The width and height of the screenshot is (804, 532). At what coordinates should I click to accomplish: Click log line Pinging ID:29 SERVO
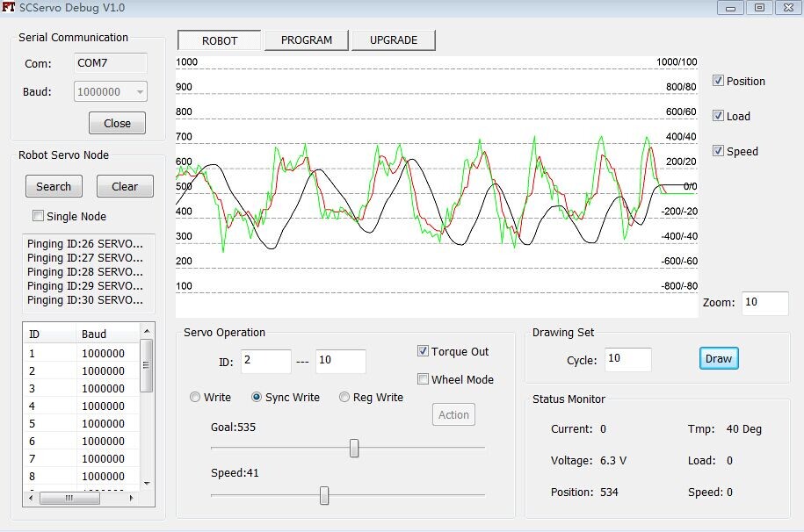(x=85, y=285)
